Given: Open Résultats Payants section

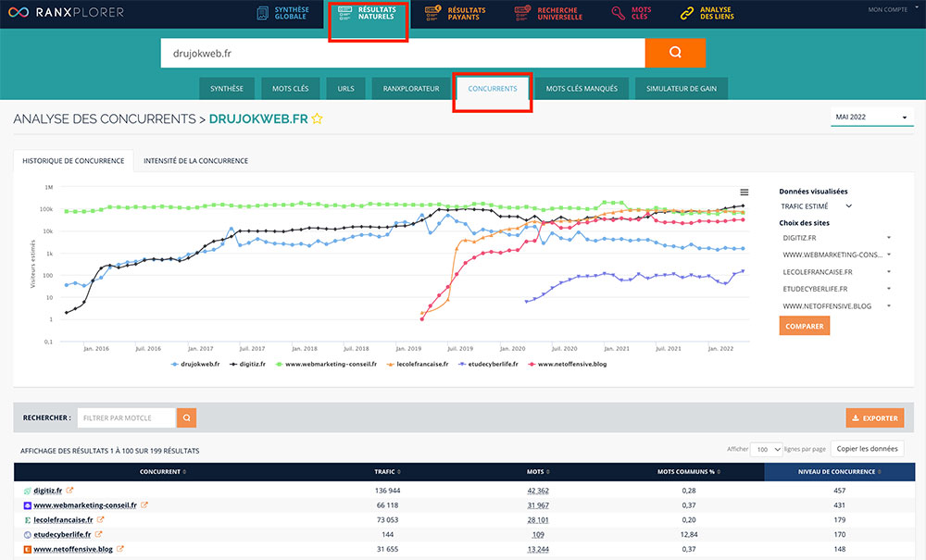Looking at the screenshot, I should pyautogui.click(x=456, y=13).
